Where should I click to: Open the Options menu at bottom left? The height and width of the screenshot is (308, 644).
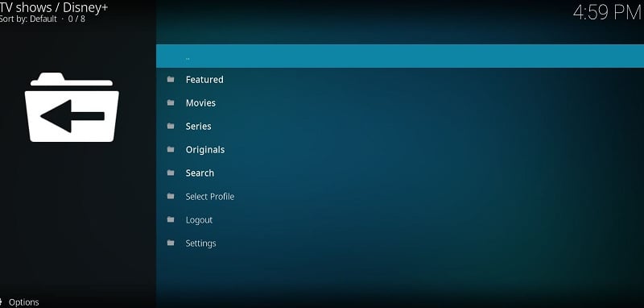(x=23, y=302)
